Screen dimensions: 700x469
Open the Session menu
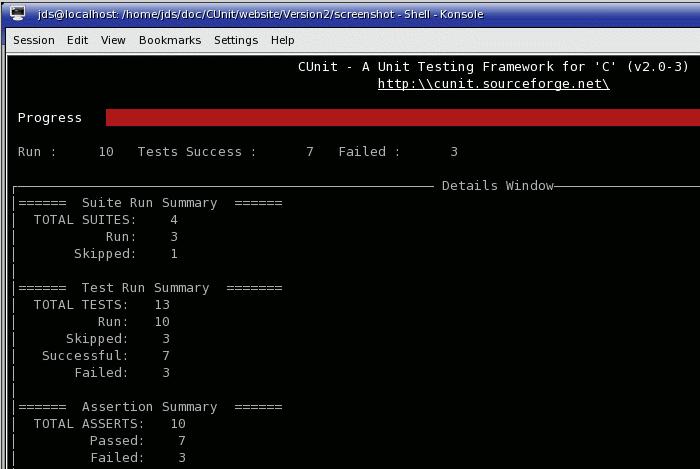[x=34, y=40]
